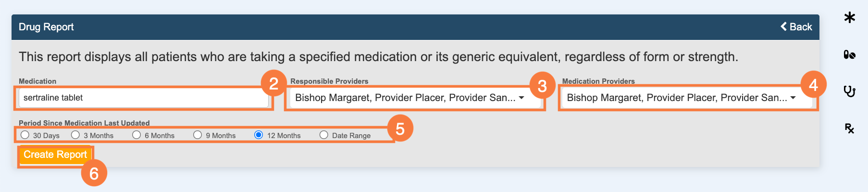Image resolution: width=868 pixels, height=192 pixels.
Task: Open the Responsible Providers dropdown
Action: click(x=415, y=98)
